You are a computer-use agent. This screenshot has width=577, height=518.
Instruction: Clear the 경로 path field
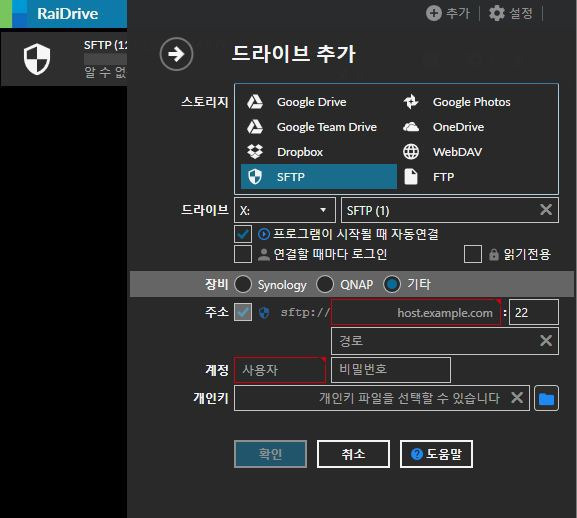(546, 341)
